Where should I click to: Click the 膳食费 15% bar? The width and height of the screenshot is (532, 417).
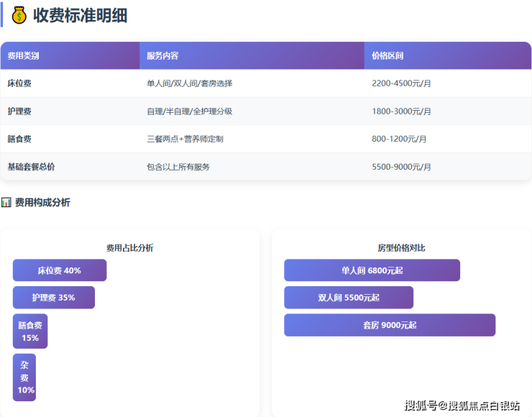pyautogui.click(x=30, y=331)
